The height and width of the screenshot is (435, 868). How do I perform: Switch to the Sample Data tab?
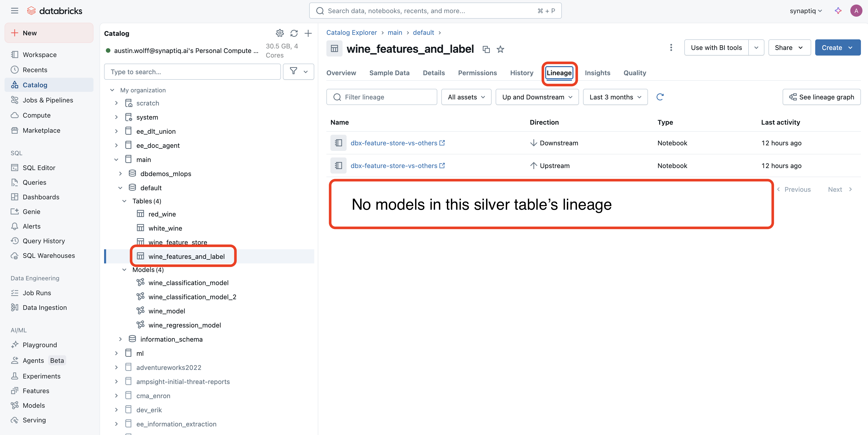click(389, 73)
